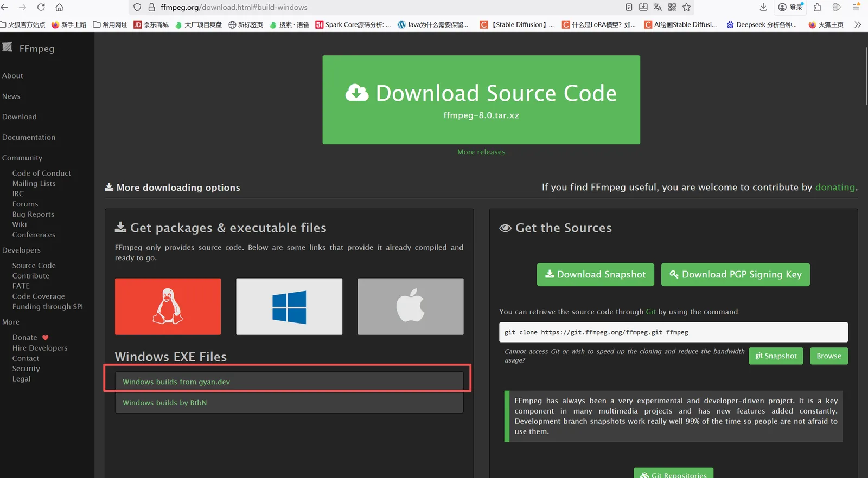Screen dimensions: 868x478
Task: Open the browser home page
Action: pos(59,7)
